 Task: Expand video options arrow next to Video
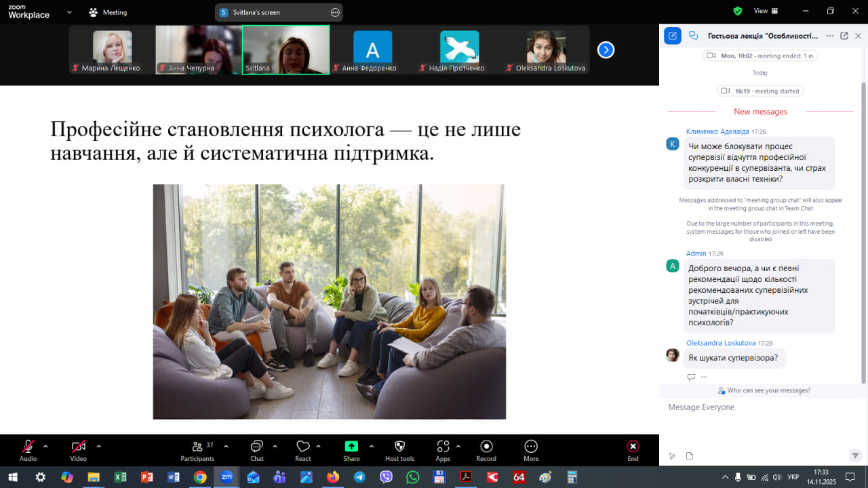pos(98,446)
